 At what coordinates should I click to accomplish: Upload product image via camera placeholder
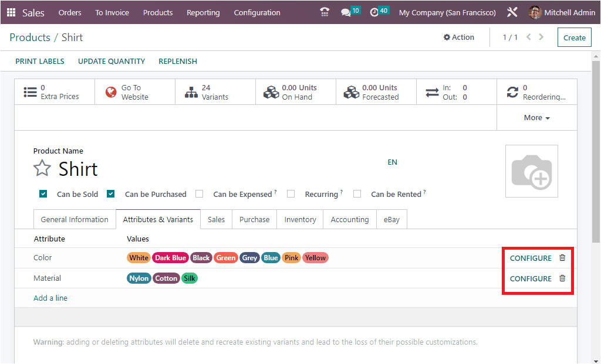[532, 171]
